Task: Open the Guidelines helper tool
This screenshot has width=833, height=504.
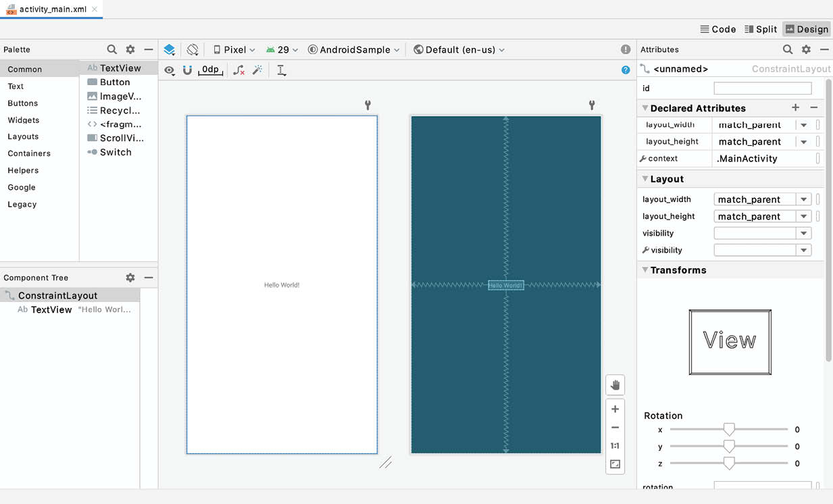Action: 282,70
